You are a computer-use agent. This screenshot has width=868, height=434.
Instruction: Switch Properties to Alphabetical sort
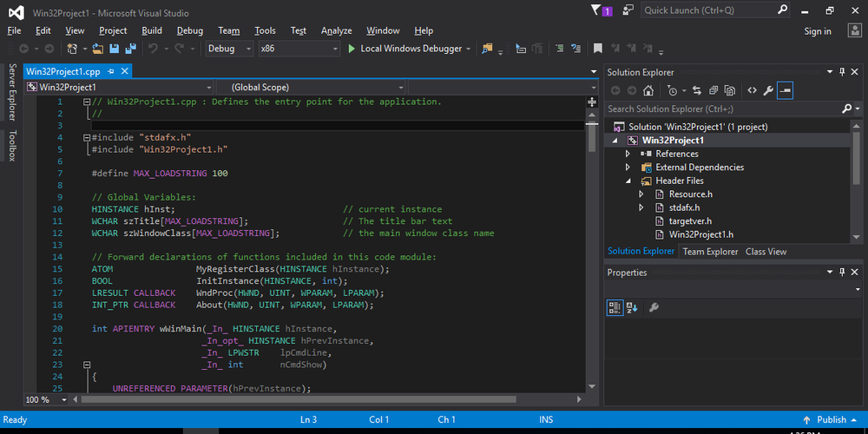click(x=632, y=308)
